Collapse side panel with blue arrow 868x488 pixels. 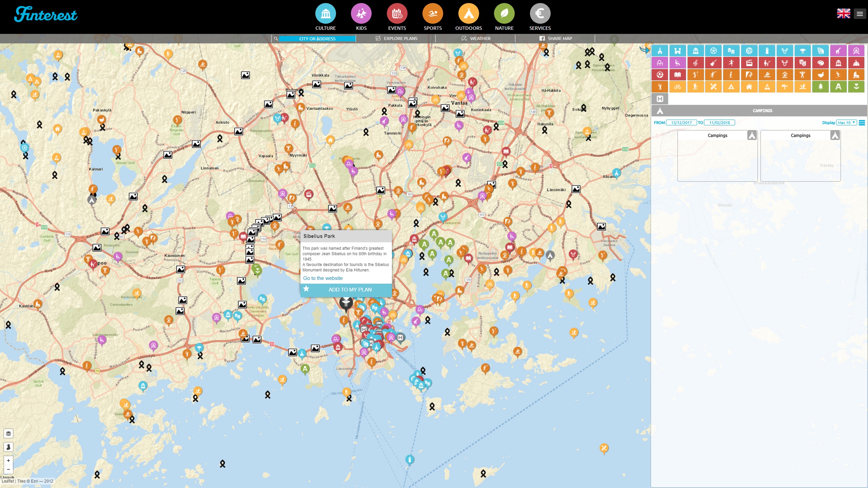(644, 50)
